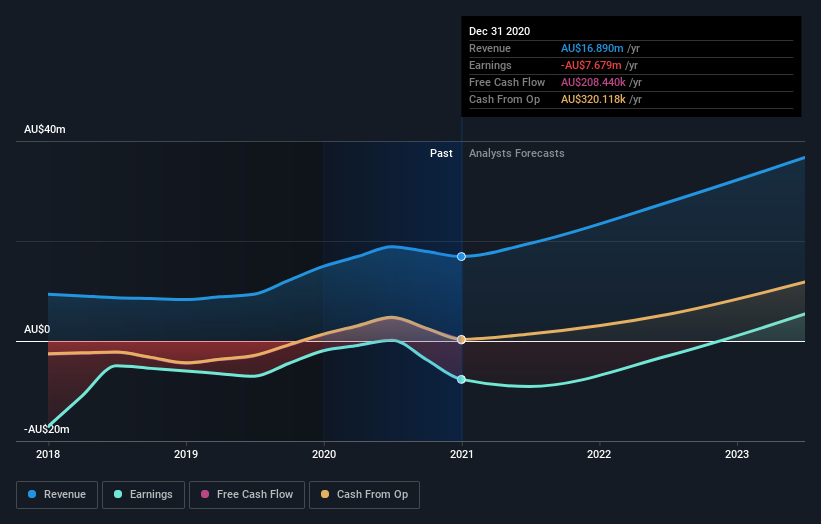Click the AU$320.118k cash from op value
Screen dimensions: 821x524
coord(593,99)
